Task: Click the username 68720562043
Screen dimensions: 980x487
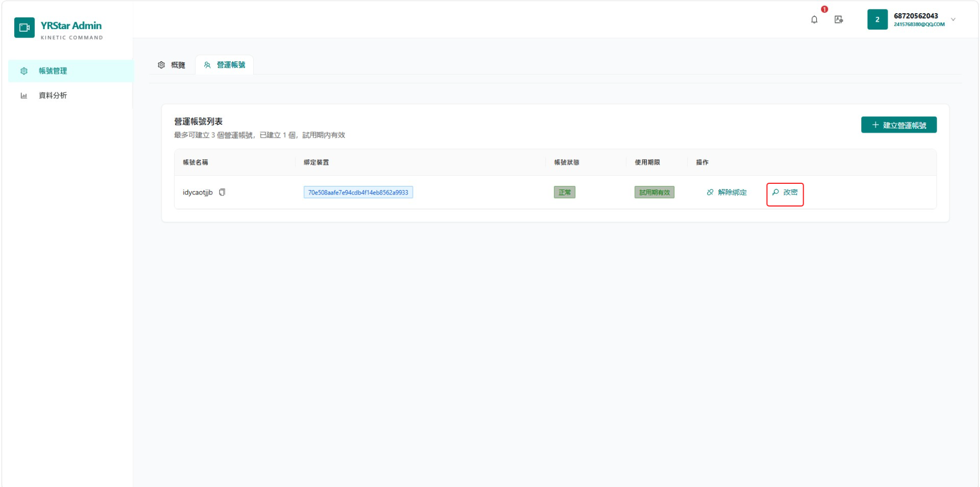Action: tap(916, 16)
